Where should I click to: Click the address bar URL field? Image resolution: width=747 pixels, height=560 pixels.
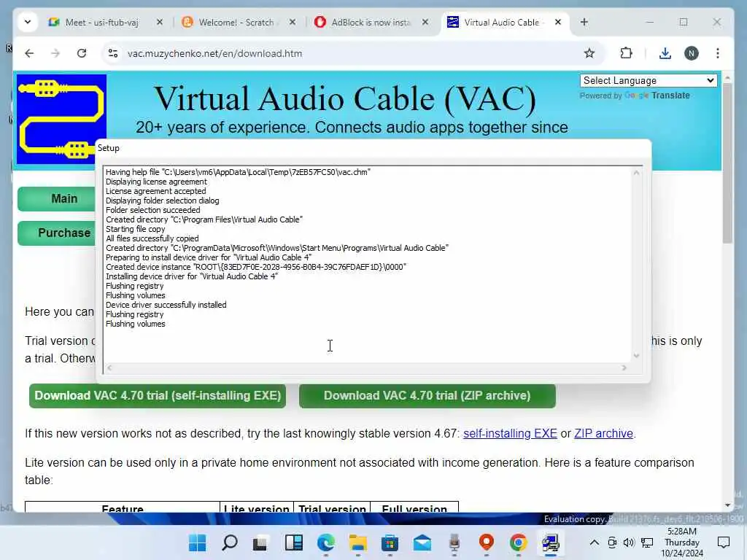352,53
